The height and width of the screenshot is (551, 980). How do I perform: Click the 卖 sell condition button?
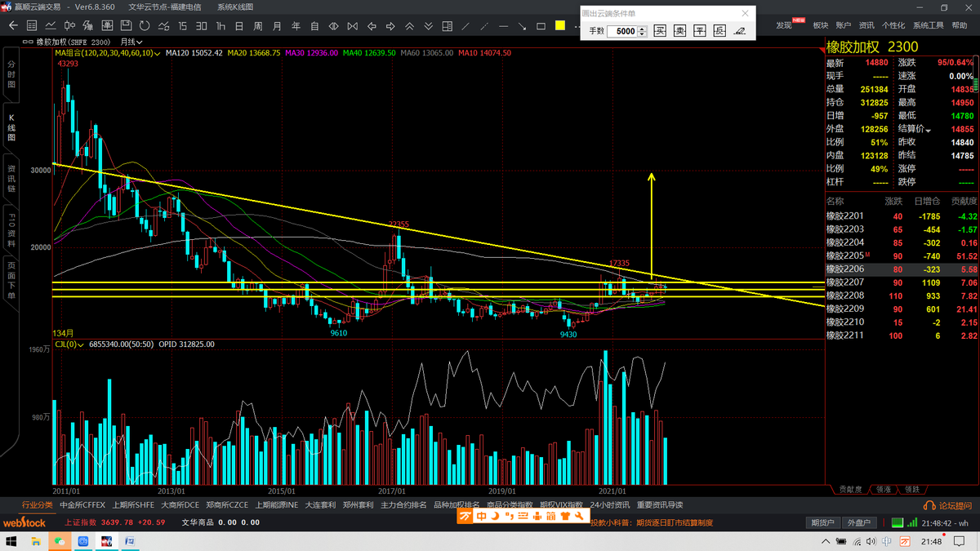pos(679,31)
